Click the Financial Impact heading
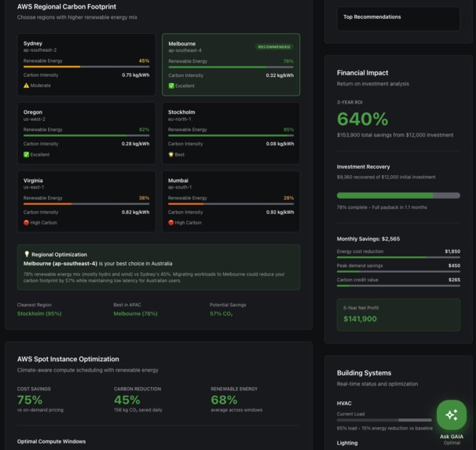Screen dimensions: 476x450 (x=362, y=73)
